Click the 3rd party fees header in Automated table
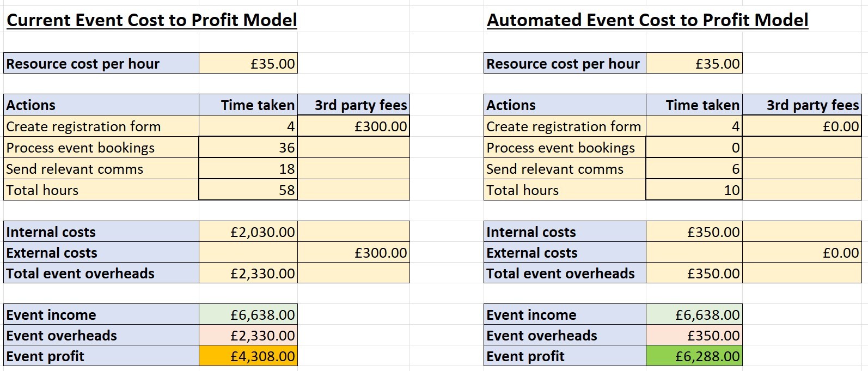Viewport: 868px width, 371px height. [x=802, y=105]
